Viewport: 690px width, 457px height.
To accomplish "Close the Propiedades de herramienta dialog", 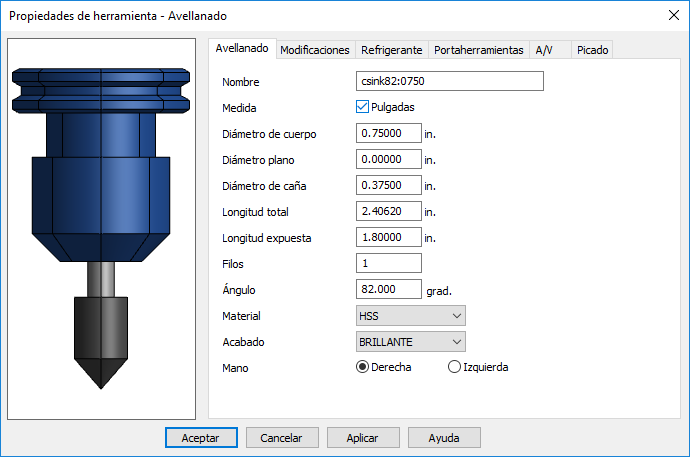I will pyautogui.click(x=673, y=15).
